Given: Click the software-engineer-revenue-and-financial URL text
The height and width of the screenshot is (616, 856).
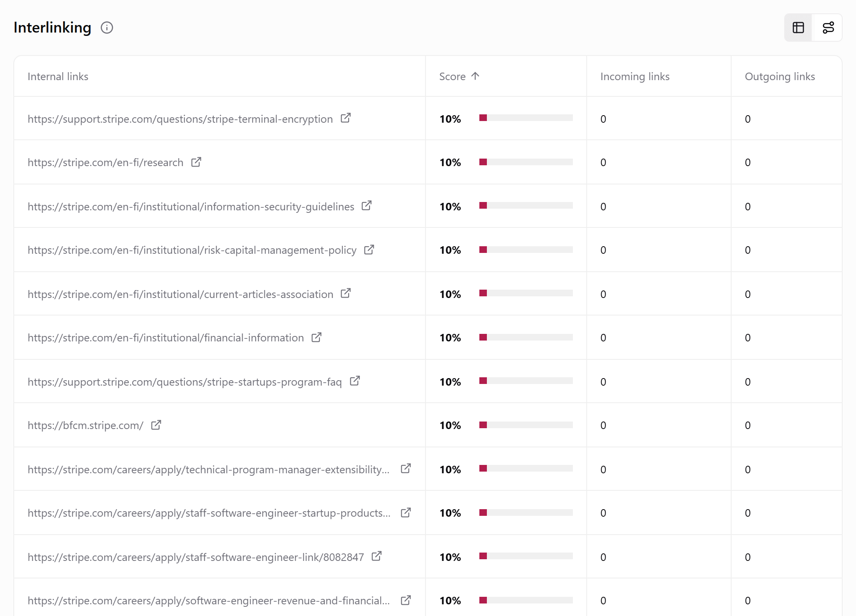Looking at the screenshot, I should pos(209,601).
